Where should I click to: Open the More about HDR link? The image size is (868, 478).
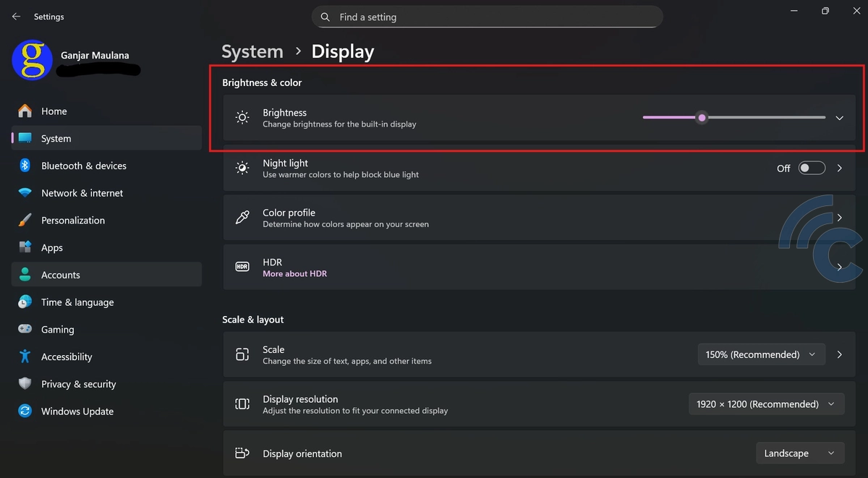click(x=294, y=274)
